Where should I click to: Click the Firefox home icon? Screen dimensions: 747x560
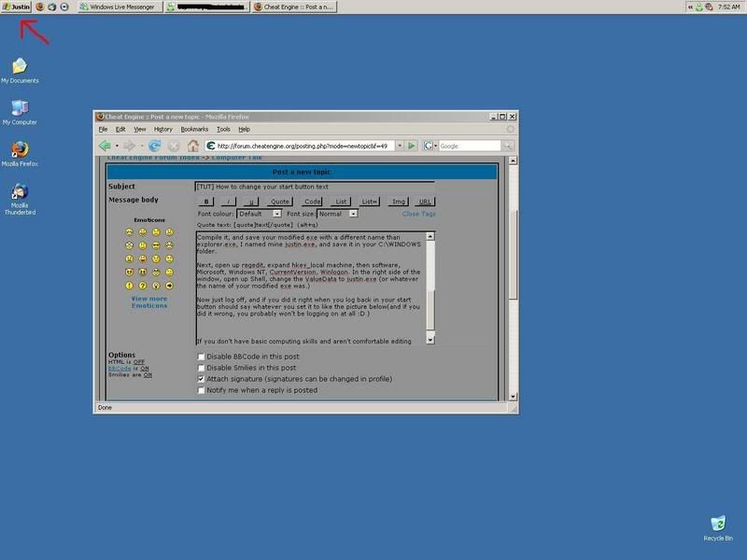[193, 146]
